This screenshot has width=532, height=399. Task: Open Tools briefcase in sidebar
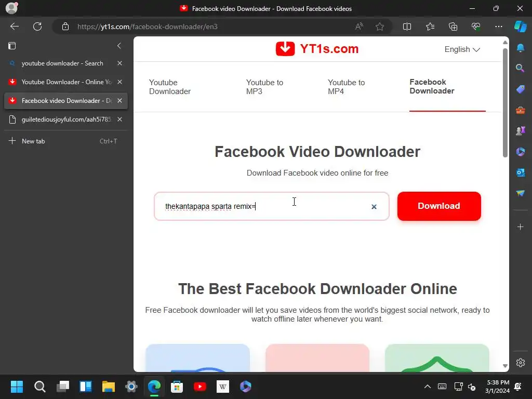click(521, 110)
